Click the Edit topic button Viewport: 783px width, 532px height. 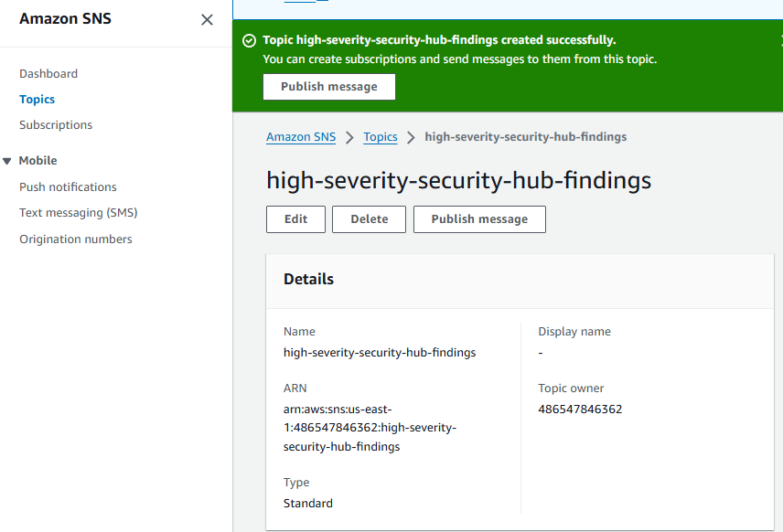tap(295, 219)
